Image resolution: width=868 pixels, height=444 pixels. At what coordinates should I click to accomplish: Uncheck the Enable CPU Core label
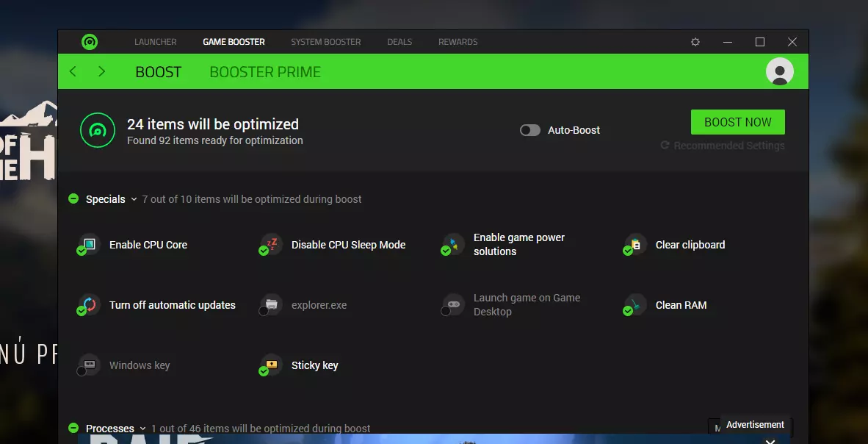coord(148,245)
